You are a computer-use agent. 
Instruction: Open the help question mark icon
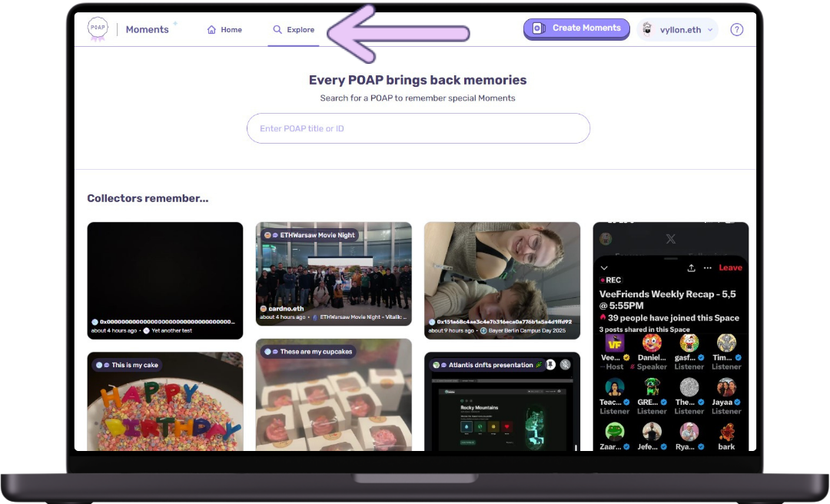736,29
